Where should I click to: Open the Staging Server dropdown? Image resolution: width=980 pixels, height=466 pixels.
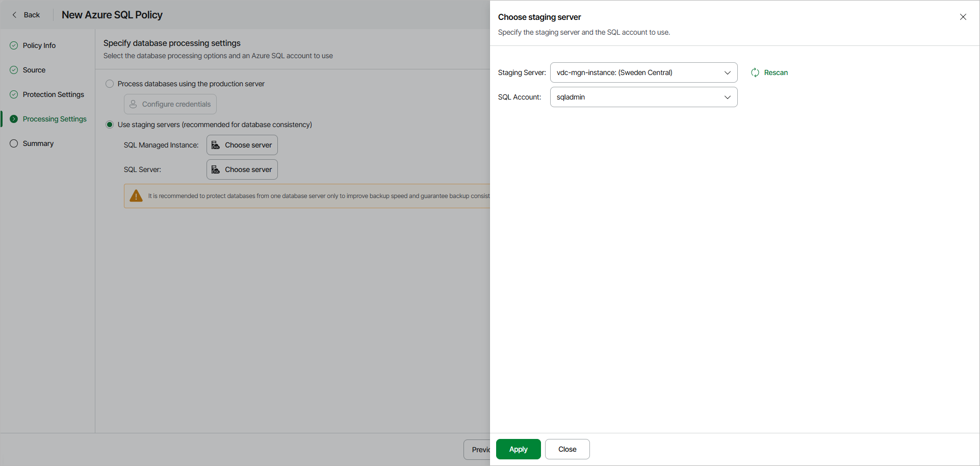pos(643,72)
